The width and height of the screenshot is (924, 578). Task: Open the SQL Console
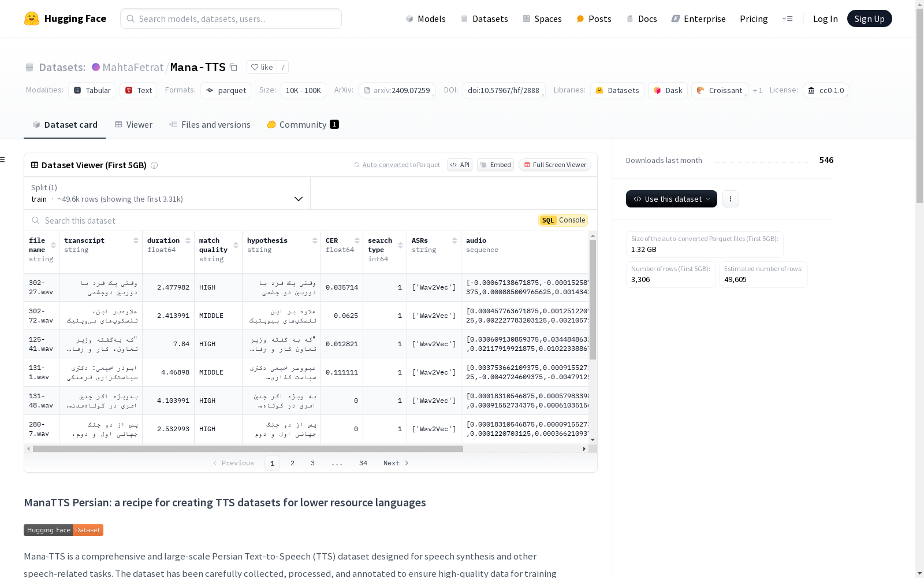pyautogui.click(x=563, y=220)
